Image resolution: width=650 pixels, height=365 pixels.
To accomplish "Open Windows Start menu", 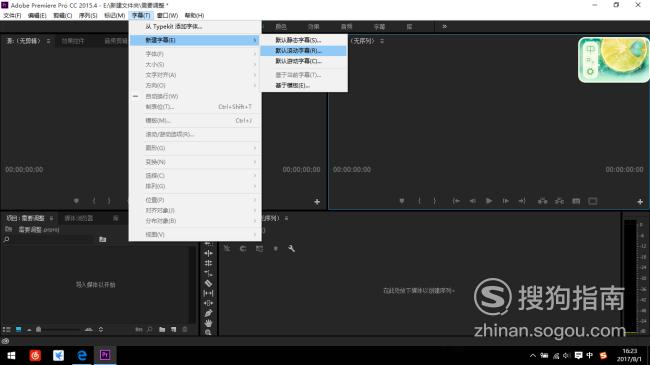I will pos(11,355).
